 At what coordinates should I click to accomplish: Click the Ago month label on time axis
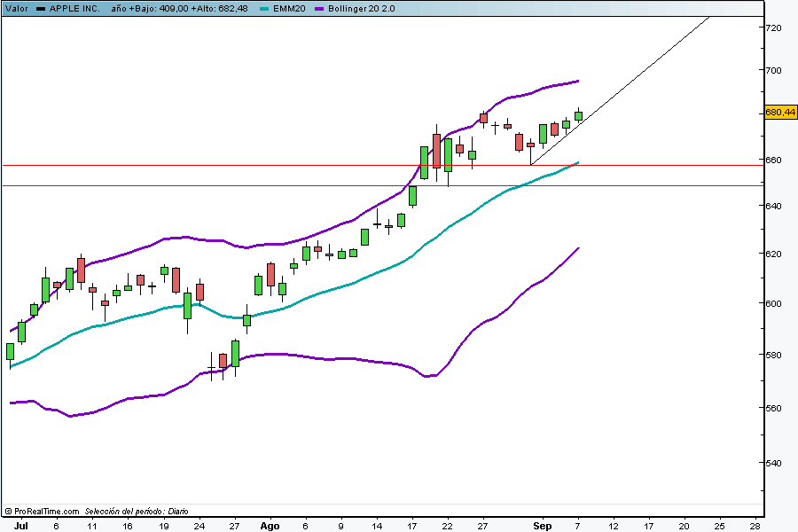click(270, 526)
